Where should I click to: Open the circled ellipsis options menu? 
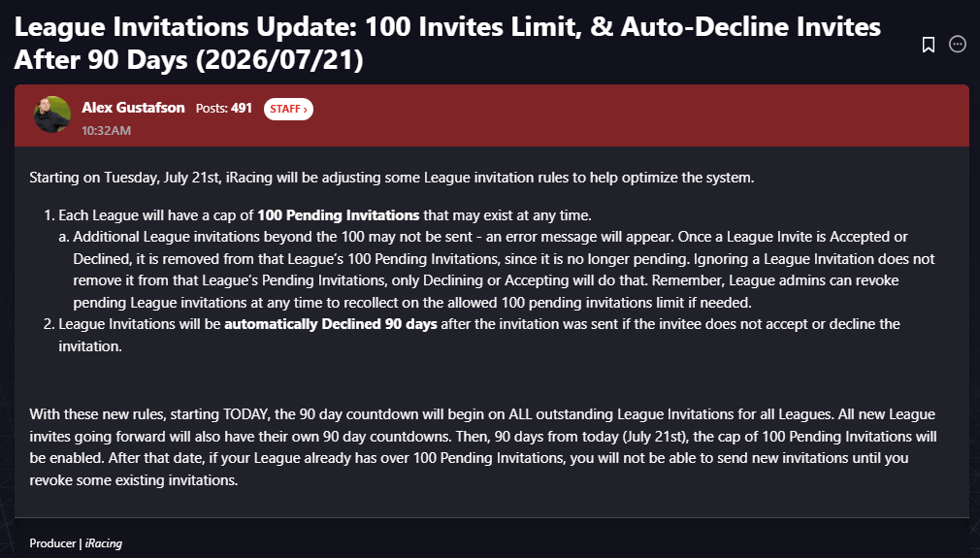(958, 45)
